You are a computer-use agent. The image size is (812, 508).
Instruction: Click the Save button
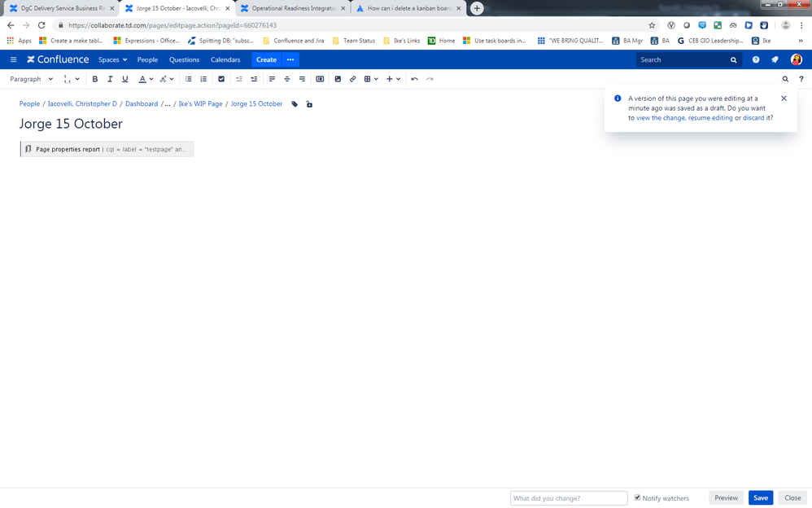click(760, 497)
